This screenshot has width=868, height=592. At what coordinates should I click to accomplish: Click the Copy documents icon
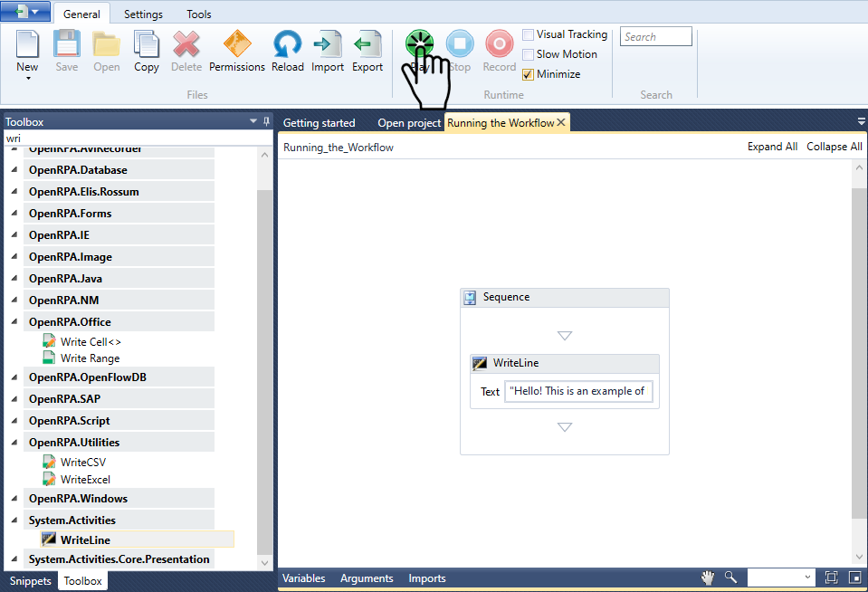pyautogui.click(x=146, y=43)
